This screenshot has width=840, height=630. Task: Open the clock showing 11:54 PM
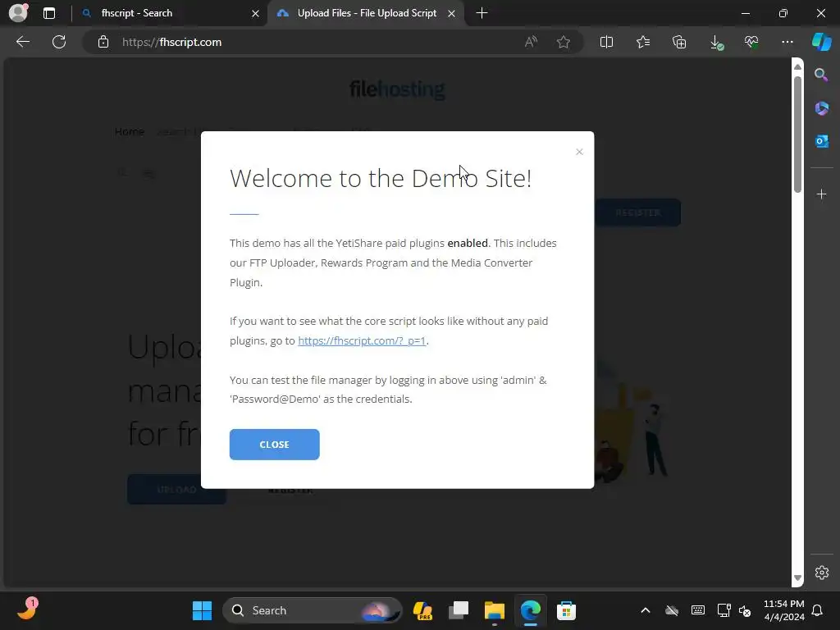[x=783, y=610]
